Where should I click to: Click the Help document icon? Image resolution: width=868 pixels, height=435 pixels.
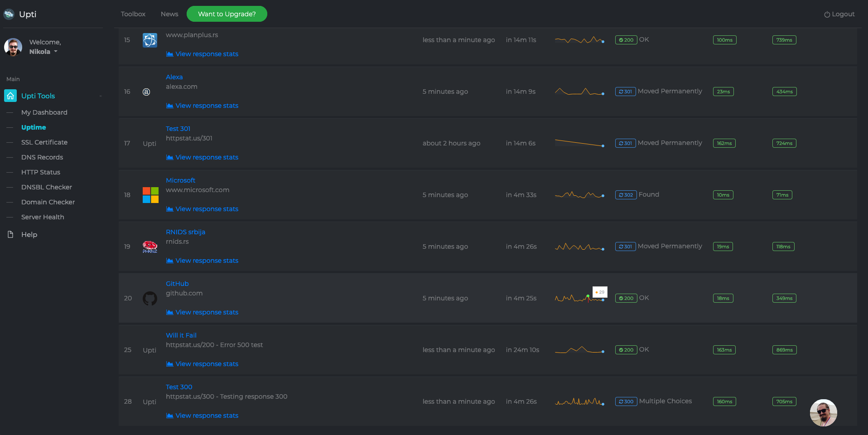click(x=10, y=234)
